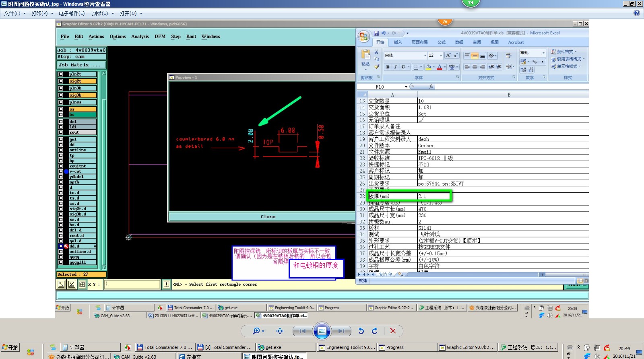Toggle the pln2t layer checkbox

click(x=61, y=74)
